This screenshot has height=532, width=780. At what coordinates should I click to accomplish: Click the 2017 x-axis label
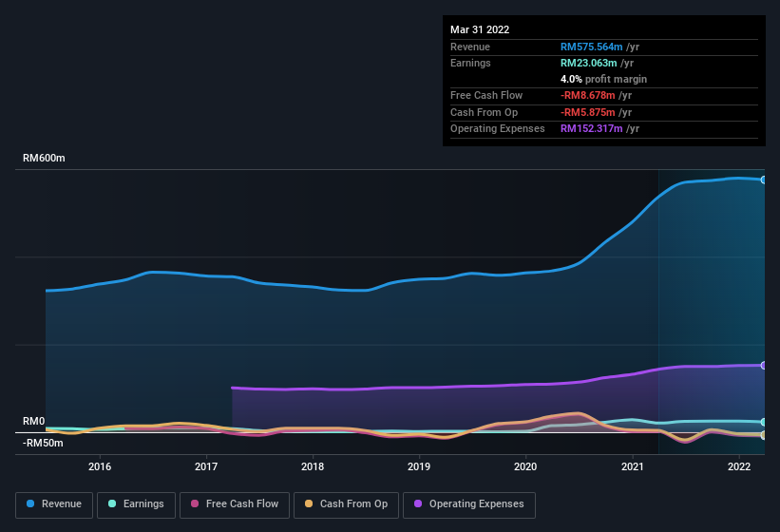pyautogui.click(x=206, y=466)
